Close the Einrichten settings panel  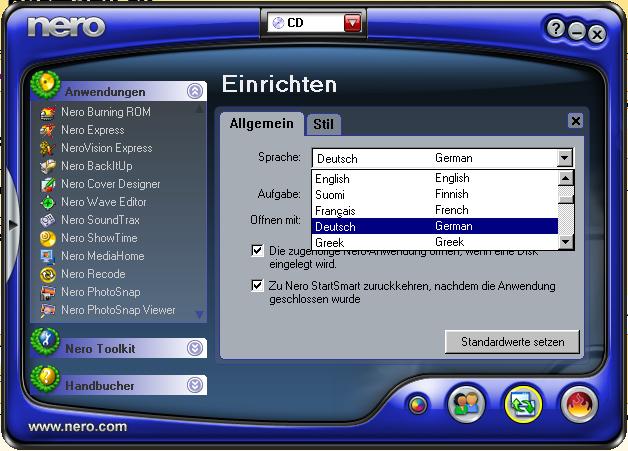tap(576, 121)
